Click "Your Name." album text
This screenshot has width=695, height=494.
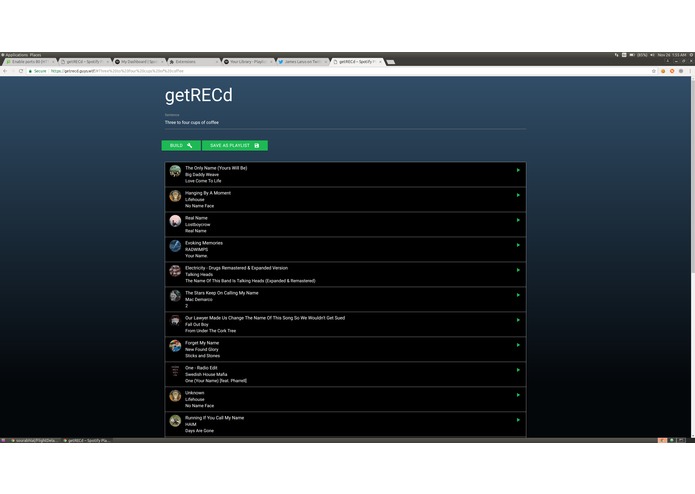[196, 256]
